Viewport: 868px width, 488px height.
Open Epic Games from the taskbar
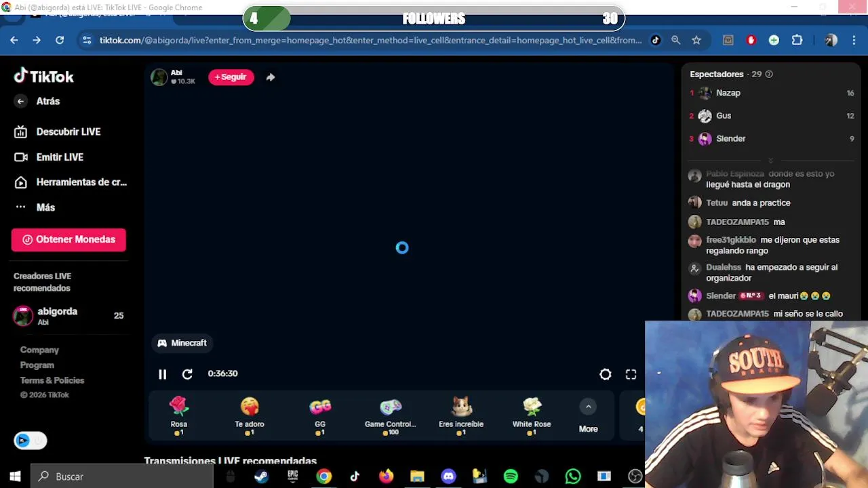293,476
